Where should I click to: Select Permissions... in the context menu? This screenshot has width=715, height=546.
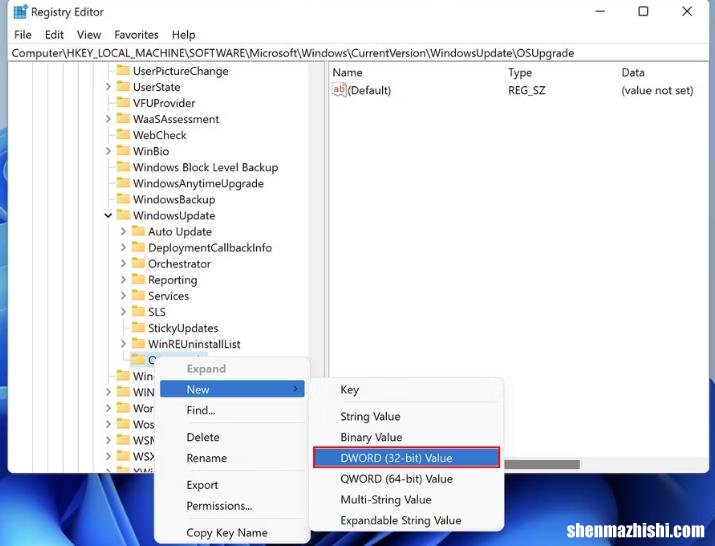(x=219, y=506)
